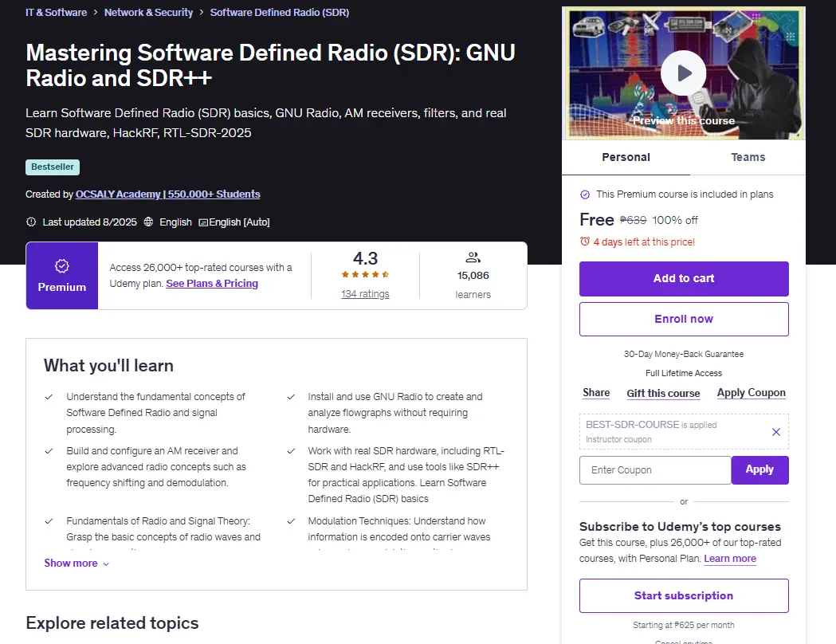Click Starting at ₱625 per month text

tap(684, 625)
